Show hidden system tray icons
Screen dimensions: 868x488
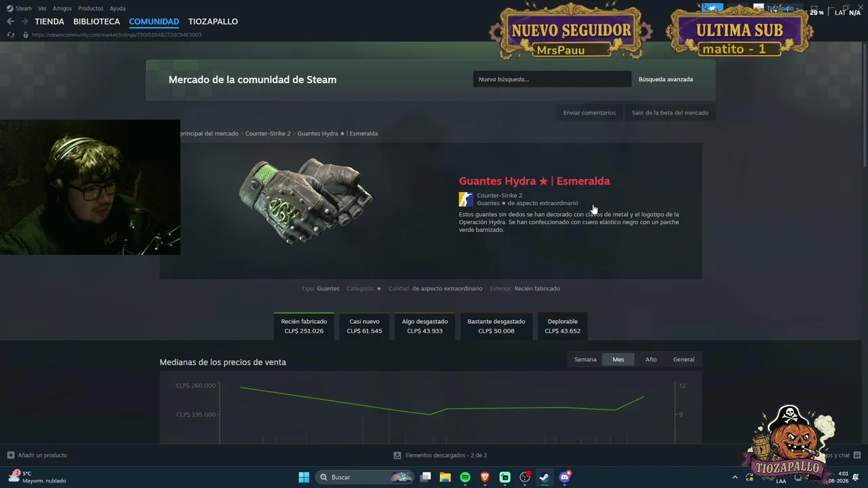[x=735, y=477]
